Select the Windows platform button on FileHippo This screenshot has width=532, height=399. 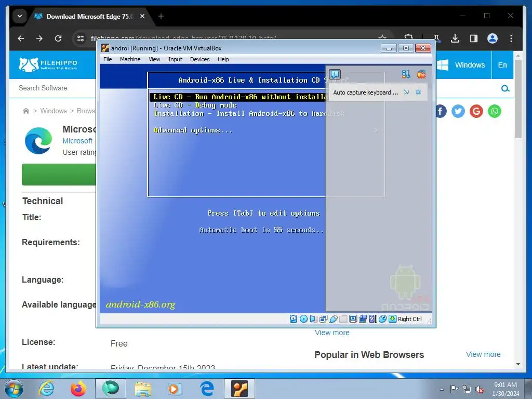(463, 65)
